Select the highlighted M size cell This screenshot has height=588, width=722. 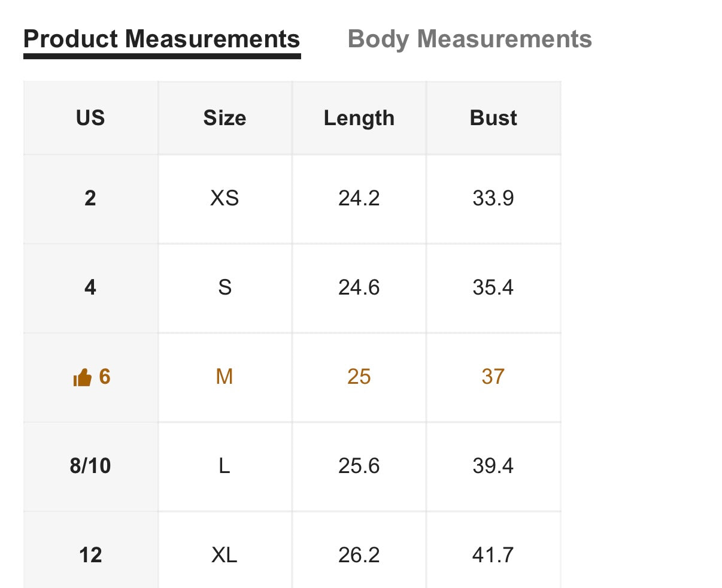coord(225,377)
